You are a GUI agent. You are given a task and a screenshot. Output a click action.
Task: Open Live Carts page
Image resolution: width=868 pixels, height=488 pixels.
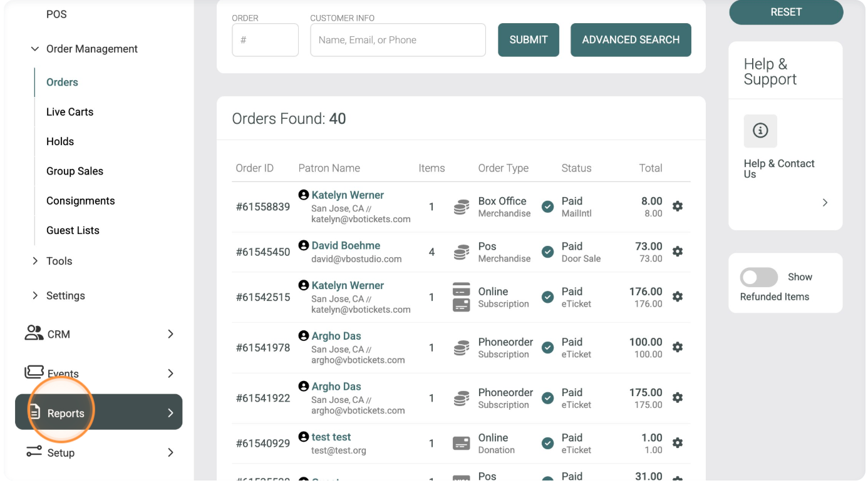pos(70,112)
